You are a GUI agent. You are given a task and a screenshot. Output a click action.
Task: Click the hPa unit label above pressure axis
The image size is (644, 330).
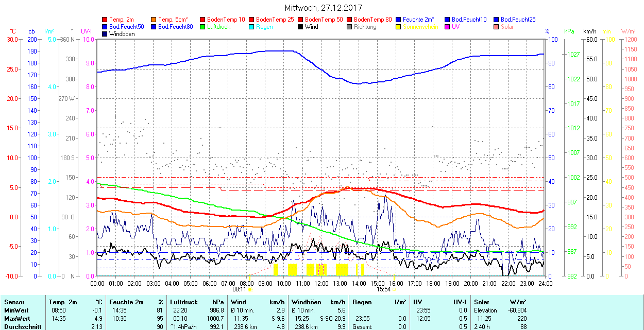click(x=569, y=31)
